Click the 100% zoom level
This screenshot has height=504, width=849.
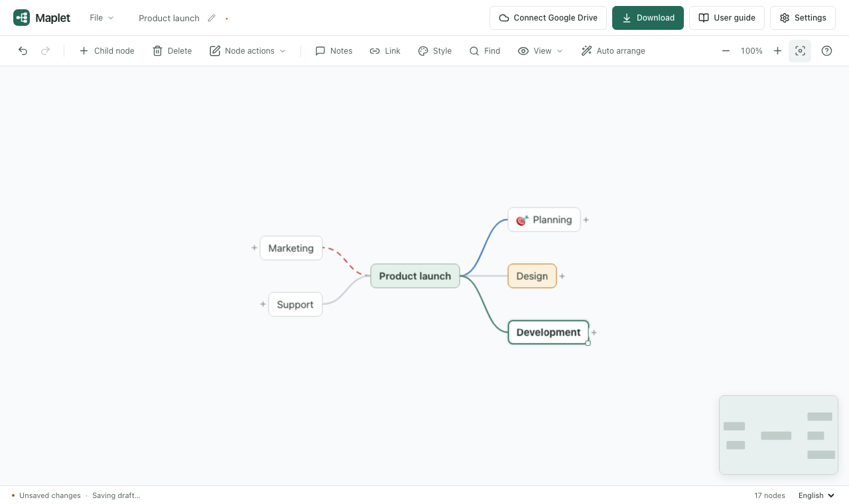tap(751, 51)
